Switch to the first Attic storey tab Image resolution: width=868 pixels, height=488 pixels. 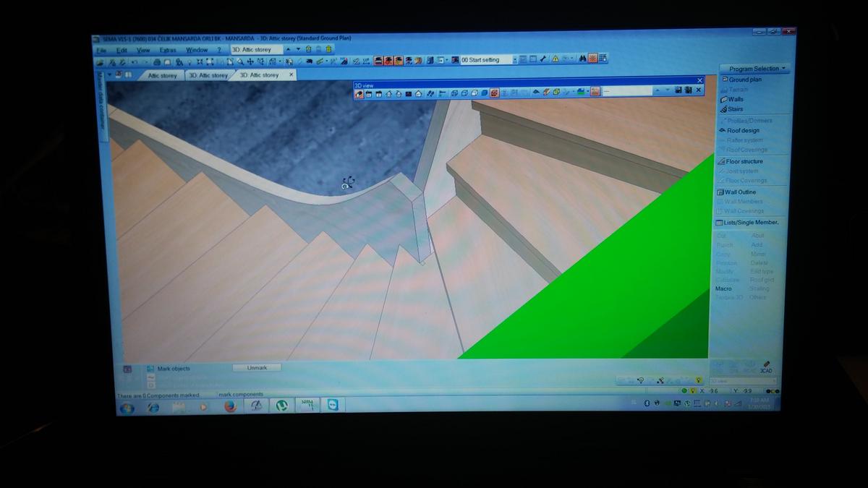tap(162, 75)
